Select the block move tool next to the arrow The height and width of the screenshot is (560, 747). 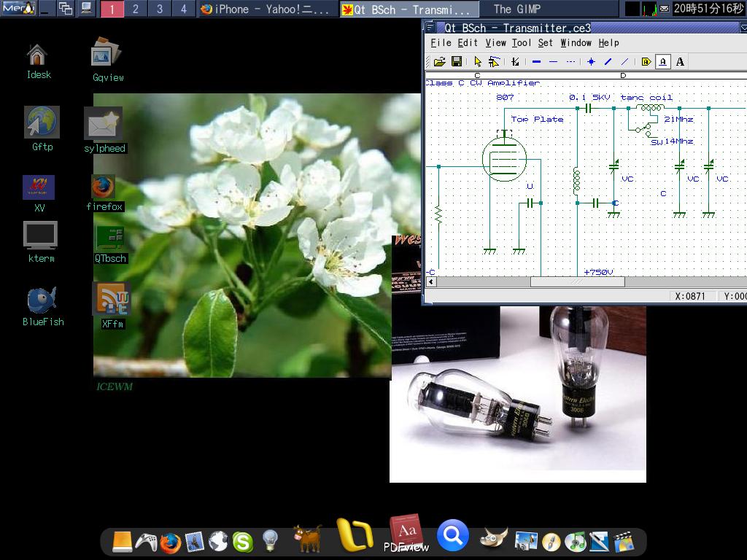494,61
